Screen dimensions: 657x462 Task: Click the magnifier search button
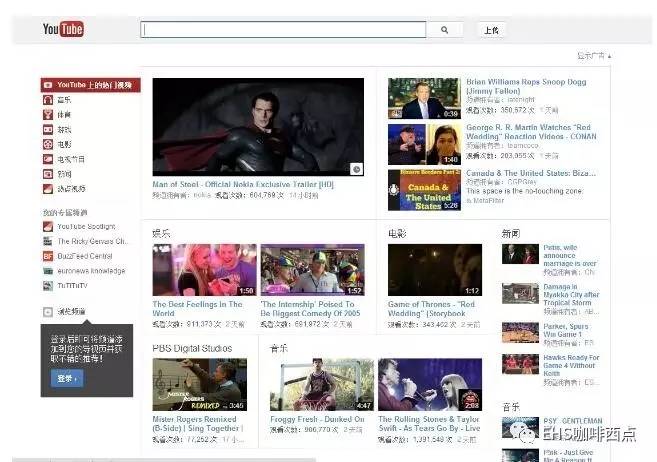(445, 30)
